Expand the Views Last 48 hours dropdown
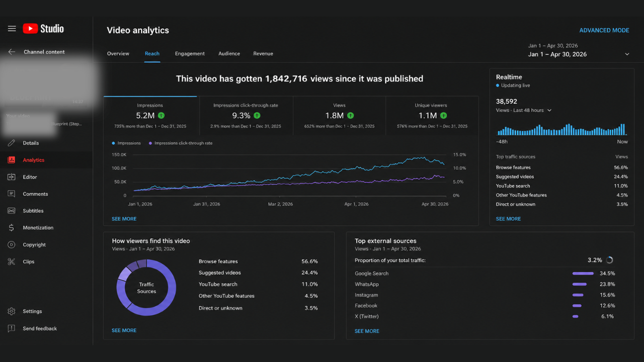 (549, 110)
